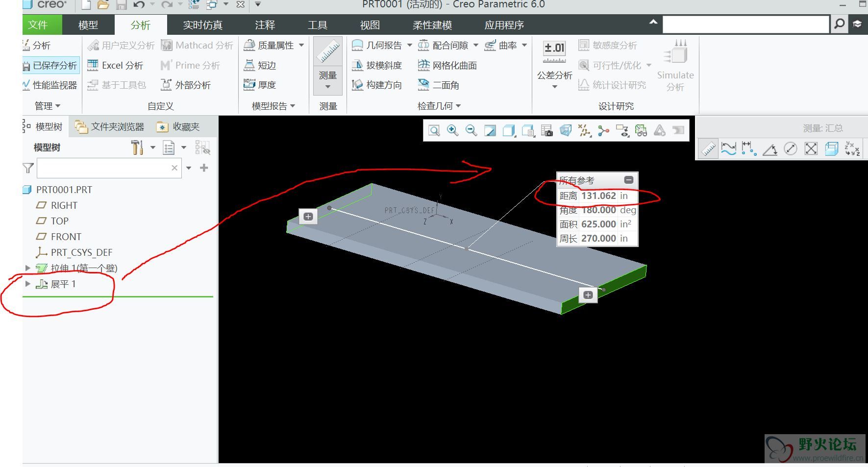This screenshot has height=467, width=868.
Task: Open the 柔性建模 tab
Action: click(x=432, y=25)
